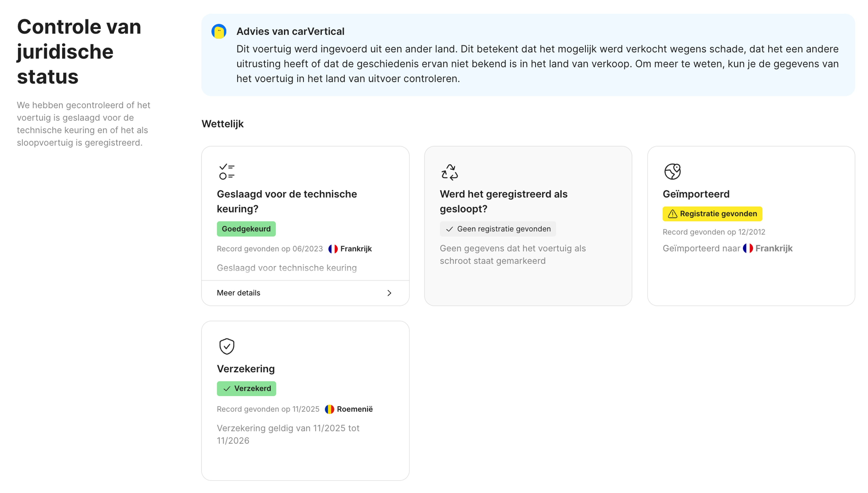Expand the Registratie gevonden warning badge
This screenshot has height=493, width=868.
click(x=712, y=214)
